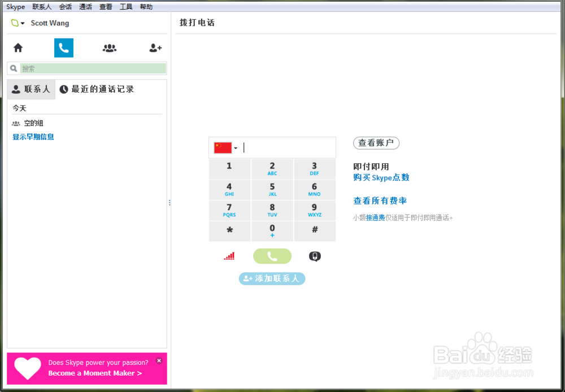
Task: Click the green call button
Action: (272, 256)
